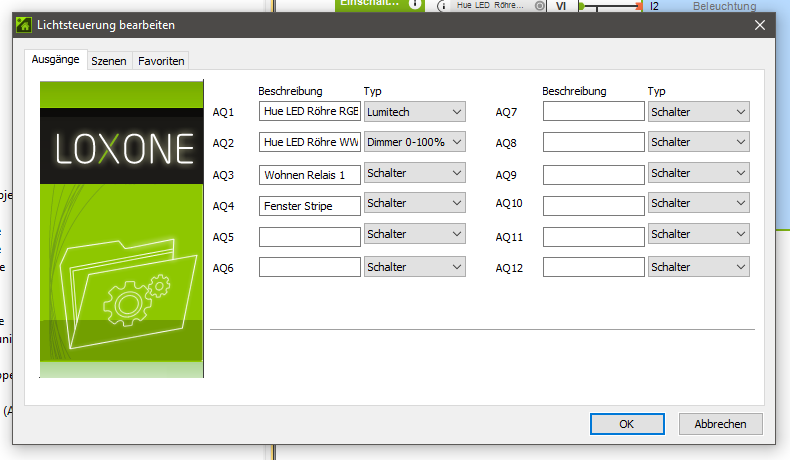Open the AQ11 Typ Schalter dropdown
The image size is (790, 460).
coord(699,234)
